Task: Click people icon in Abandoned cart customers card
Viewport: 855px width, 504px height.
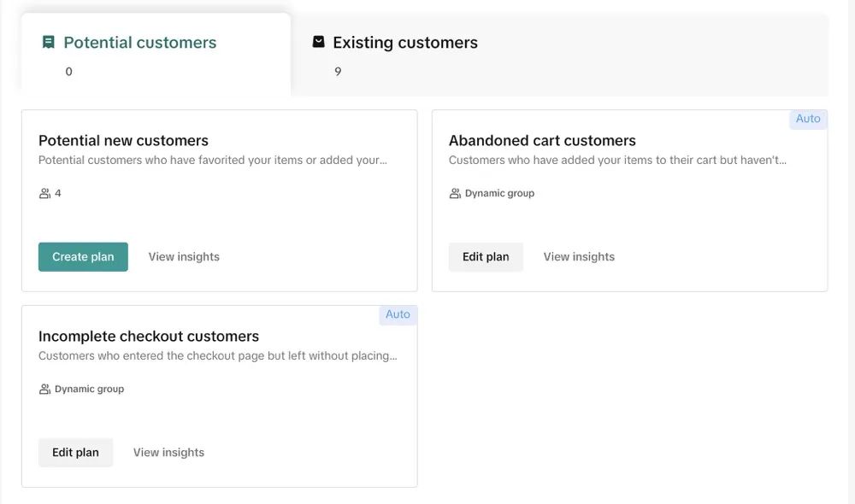Action: [455, 193]
